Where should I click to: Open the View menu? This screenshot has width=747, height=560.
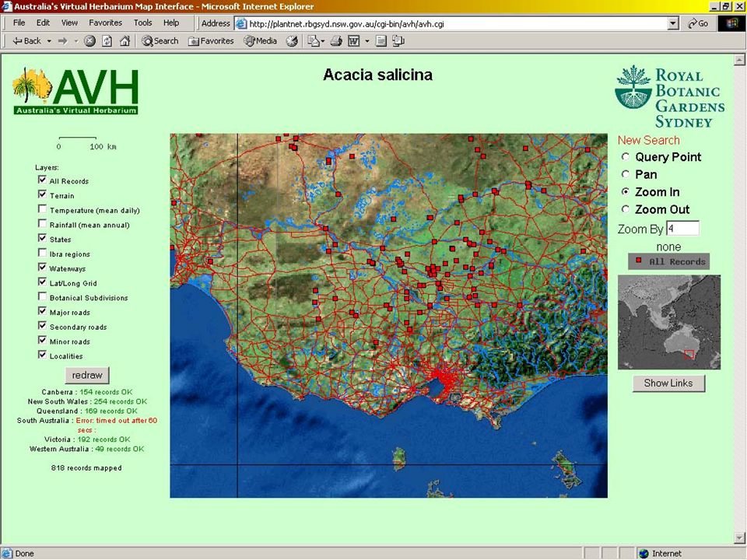[69, 23]
